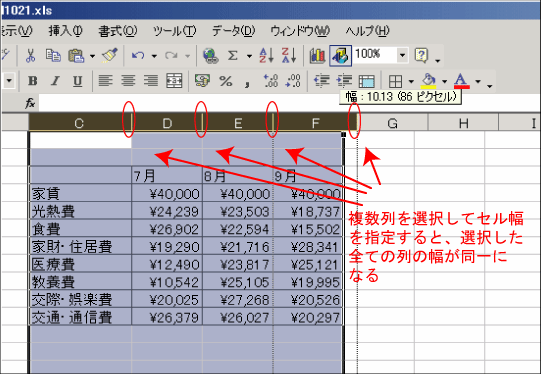Open the Chart Wizard icon
Screen dimensions: 541x374
[317, 56]
